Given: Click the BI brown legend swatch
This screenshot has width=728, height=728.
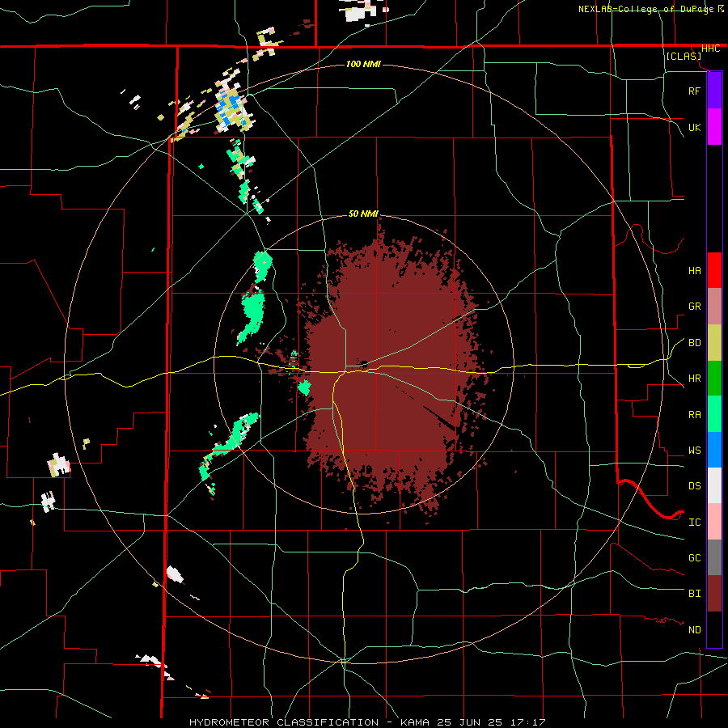Looking at the screenshot, I should click(x=714, y=594).
